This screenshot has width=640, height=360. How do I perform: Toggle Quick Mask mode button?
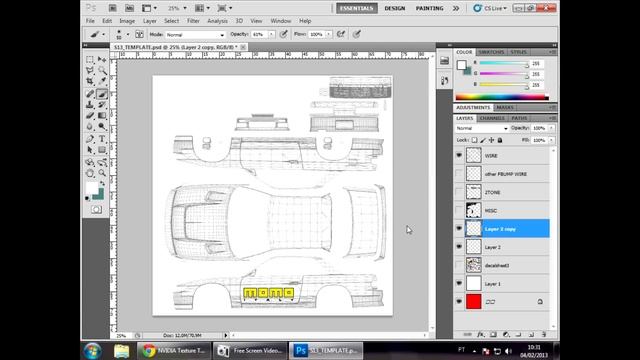[96, 209]
